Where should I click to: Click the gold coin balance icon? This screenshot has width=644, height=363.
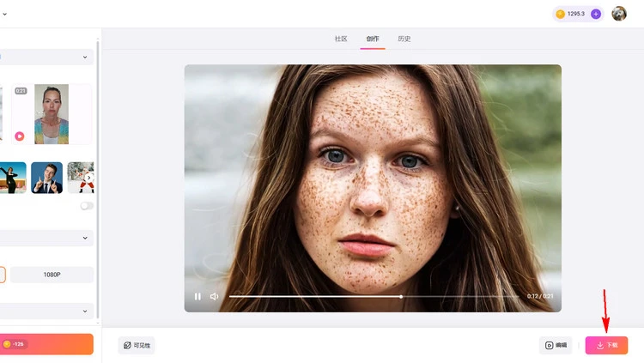tap(561, 14)
